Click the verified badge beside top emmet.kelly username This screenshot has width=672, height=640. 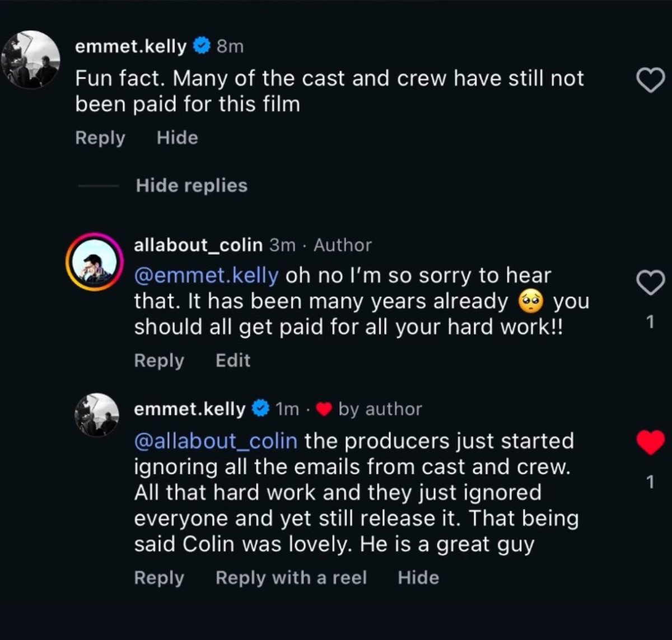[x=201, y=46]
